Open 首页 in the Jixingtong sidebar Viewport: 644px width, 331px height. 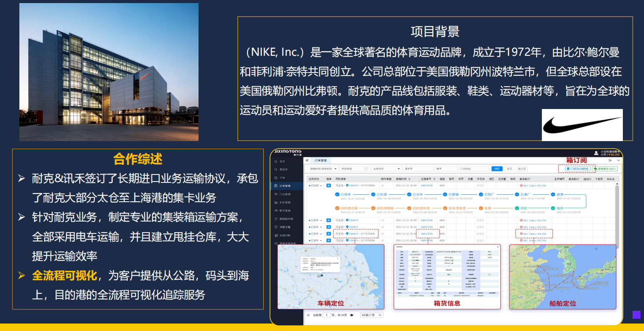(x=282, y=161)
